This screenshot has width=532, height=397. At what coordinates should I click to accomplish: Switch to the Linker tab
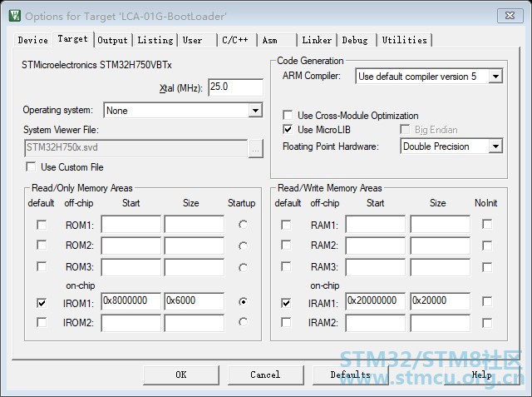[x=317, y=40]
